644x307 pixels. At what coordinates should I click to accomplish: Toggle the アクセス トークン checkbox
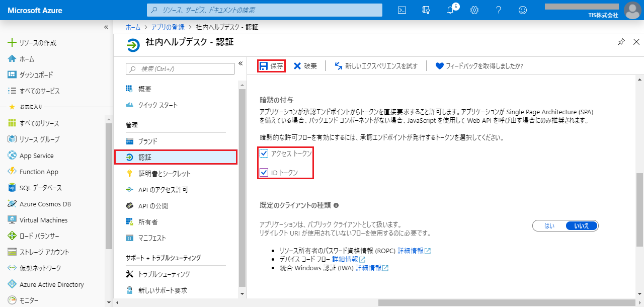[264, 153]
